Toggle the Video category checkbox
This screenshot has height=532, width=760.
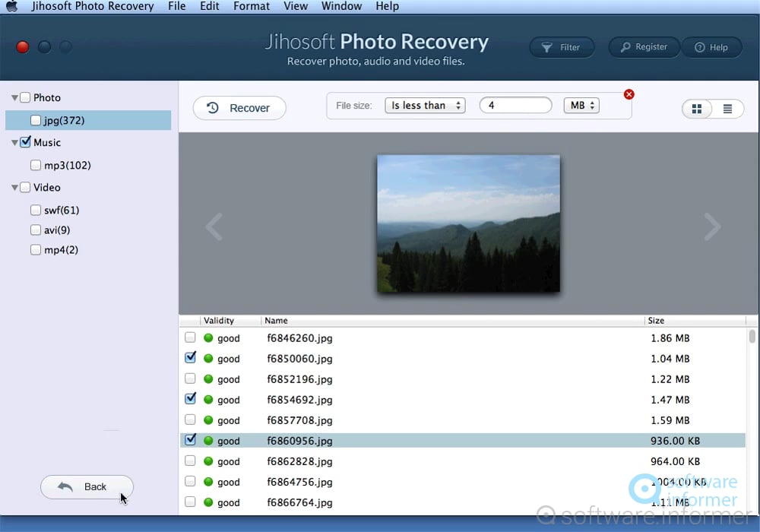tap(25, 187)
